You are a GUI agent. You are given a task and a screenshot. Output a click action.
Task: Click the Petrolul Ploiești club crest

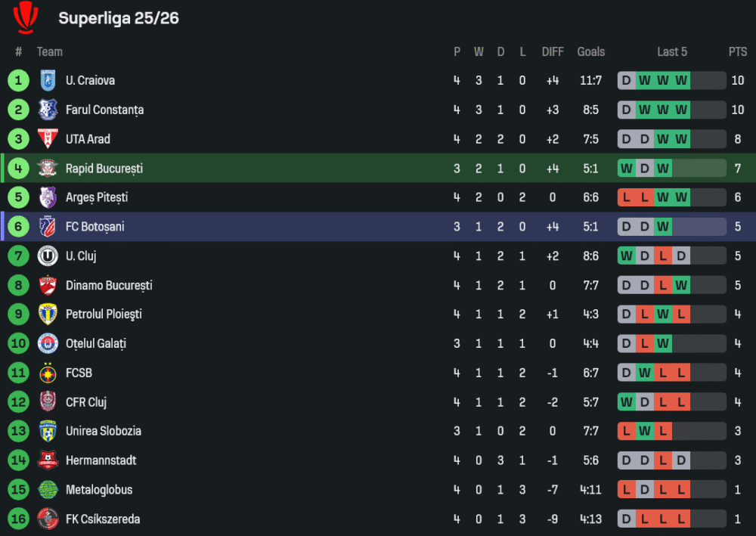(48, 314)
